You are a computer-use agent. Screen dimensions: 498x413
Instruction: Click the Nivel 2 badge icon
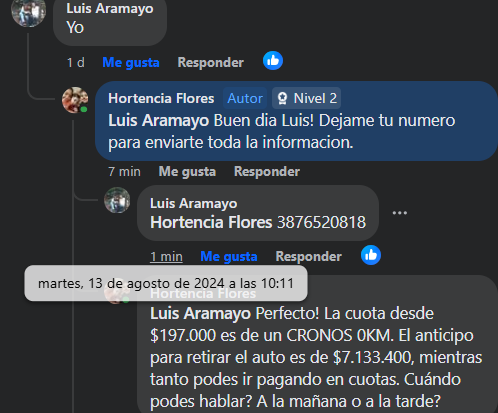click(282, 98)
